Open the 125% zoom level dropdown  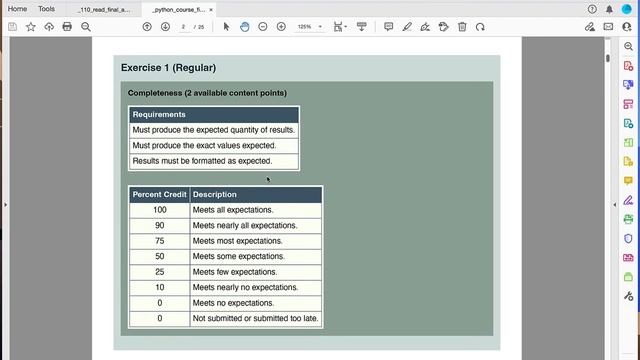(309, 27)
